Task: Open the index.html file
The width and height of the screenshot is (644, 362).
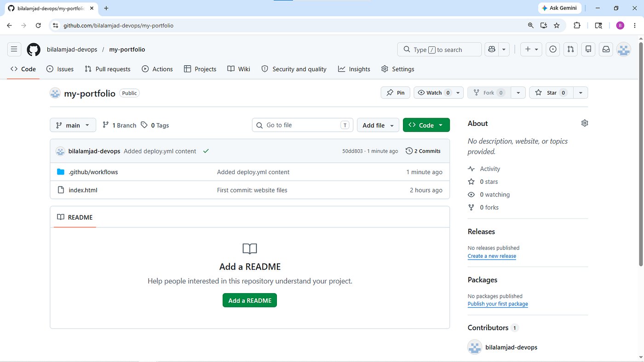Action: (x=83, y=190)
